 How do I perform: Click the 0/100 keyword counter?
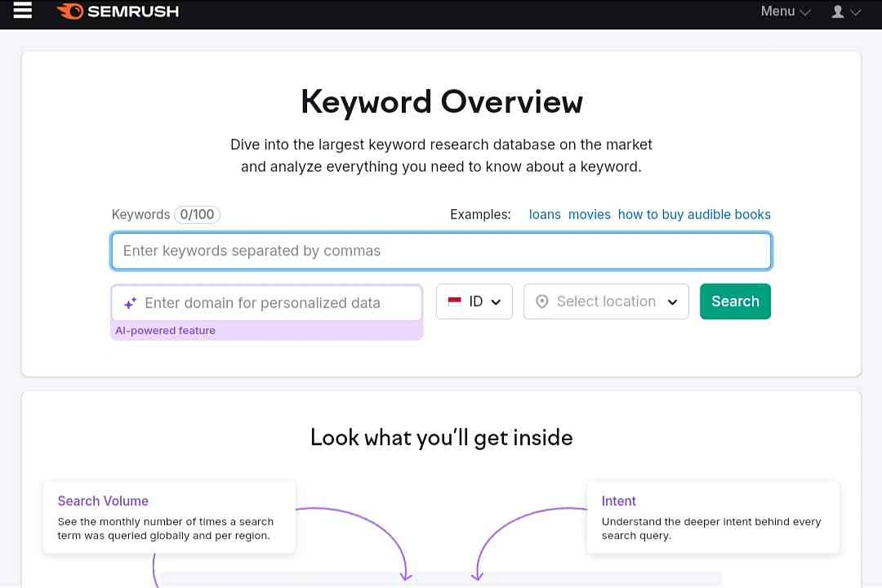pos(197,215)
